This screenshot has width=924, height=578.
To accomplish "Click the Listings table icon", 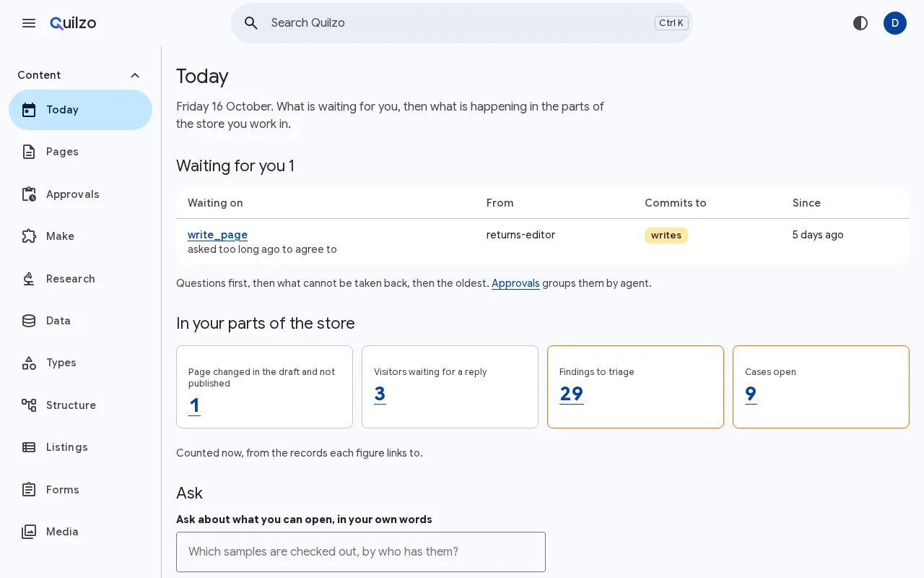I will 29,447.
